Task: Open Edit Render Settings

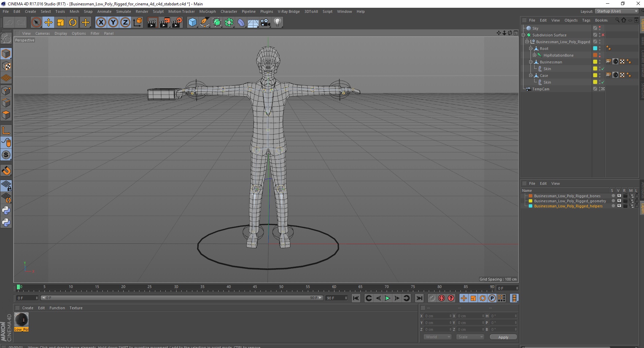Action: click(x=177, y=23)
